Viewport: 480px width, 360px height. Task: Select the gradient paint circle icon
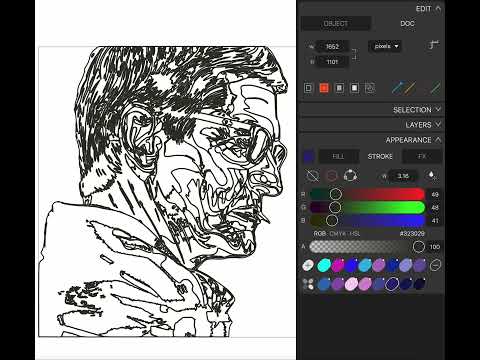[350, 176]
